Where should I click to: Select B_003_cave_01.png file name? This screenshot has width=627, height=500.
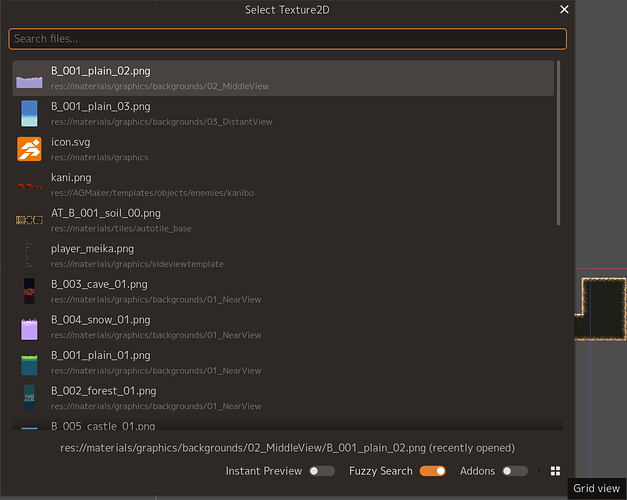(99, 285)
